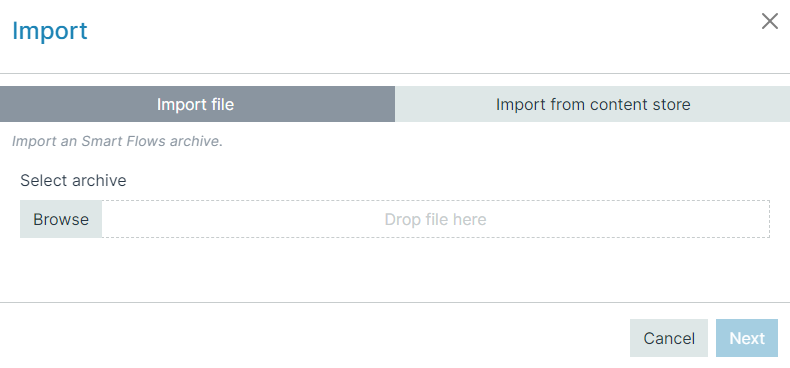Viewport: 790px width, 368px height.
Task: Click the Import an Smart Flows archive description
Action: [117, 141]
